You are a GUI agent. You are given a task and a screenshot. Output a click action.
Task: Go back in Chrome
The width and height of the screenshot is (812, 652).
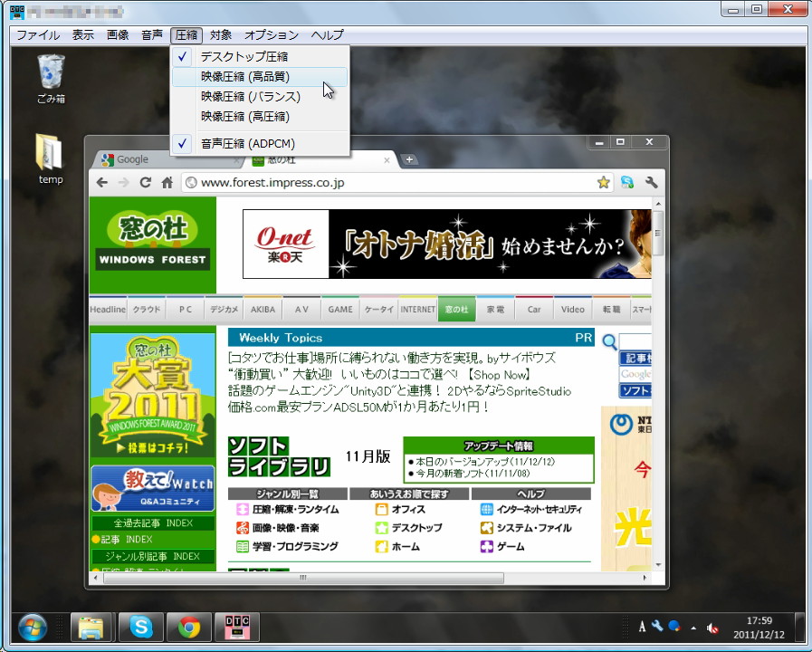[x=102, y=182]
